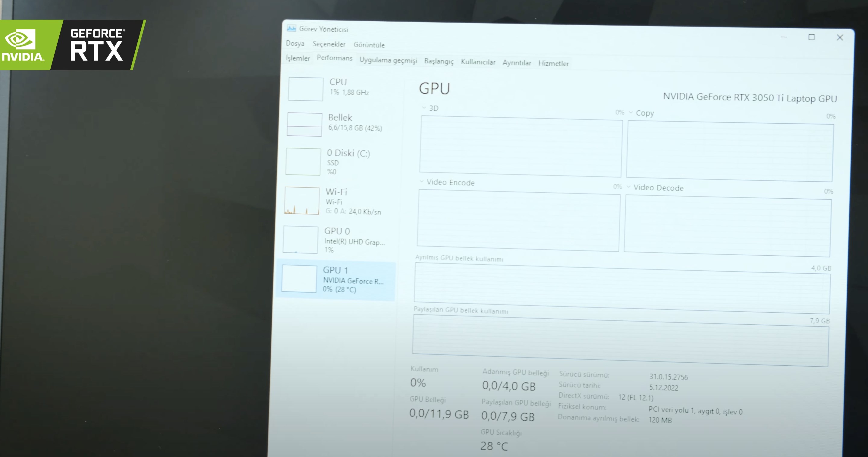Viewport: 868px width, 457px height.
Task: Open the Uygulama geçmişi tab
Action: tap(388, 60)
